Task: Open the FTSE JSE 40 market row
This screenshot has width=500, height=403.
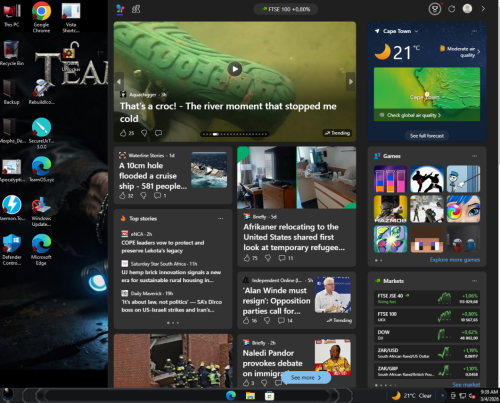Action: pos(427,298)
